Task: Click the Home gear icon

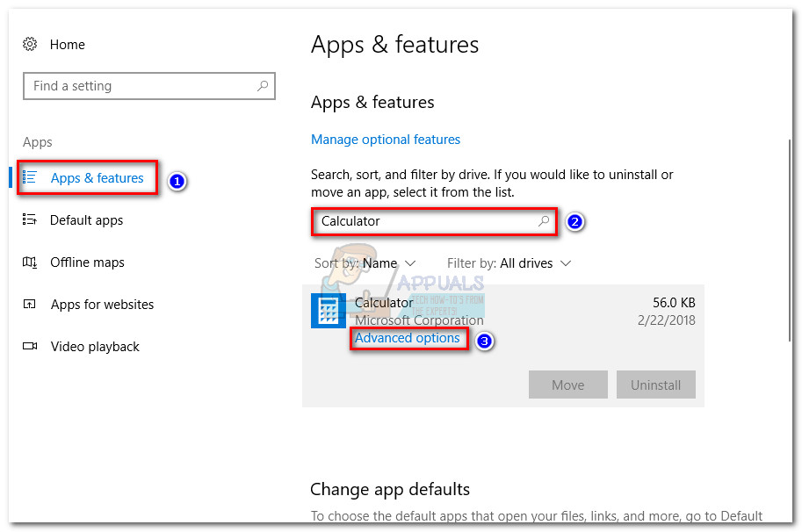Action: (x=30, y=44)
